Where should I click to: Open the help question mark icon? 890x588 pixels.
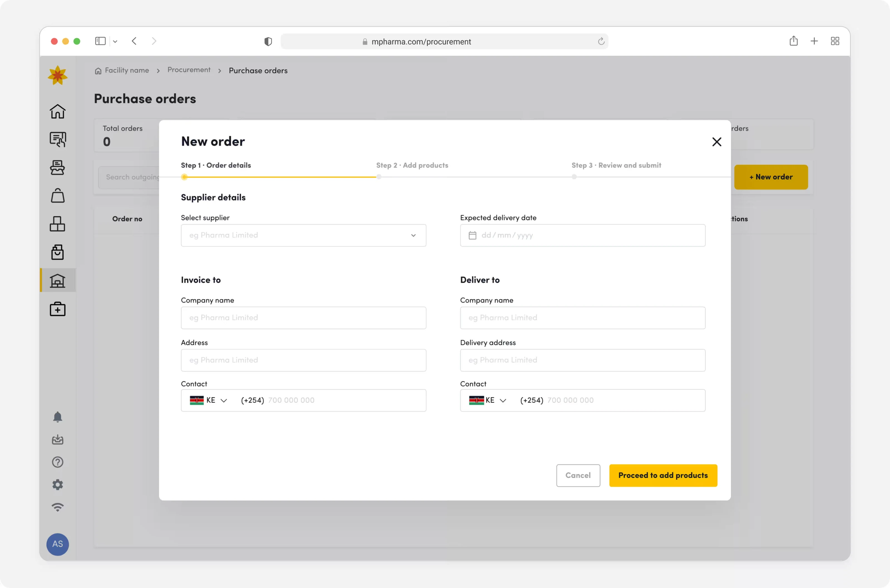pos(57,462)
